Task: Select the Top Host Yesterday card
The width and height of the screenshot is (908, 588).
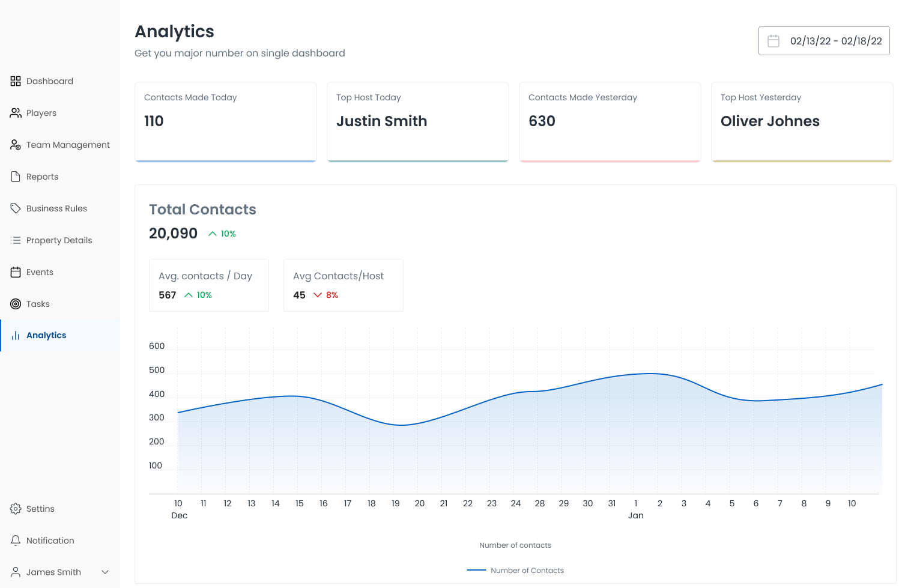Action: coord(802,122)
